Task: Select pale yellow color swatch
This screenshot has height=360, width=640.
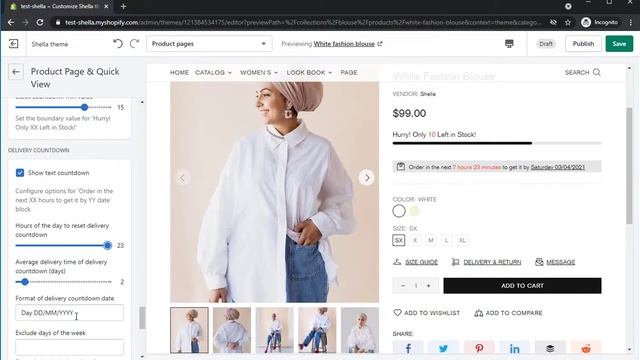Action: tap(415, 211)
